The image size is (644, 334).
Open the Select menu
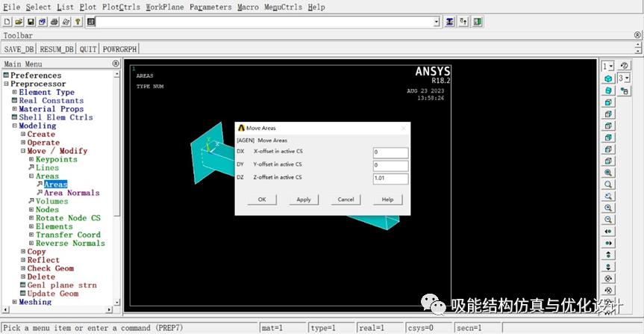click(x=38, y=7)
